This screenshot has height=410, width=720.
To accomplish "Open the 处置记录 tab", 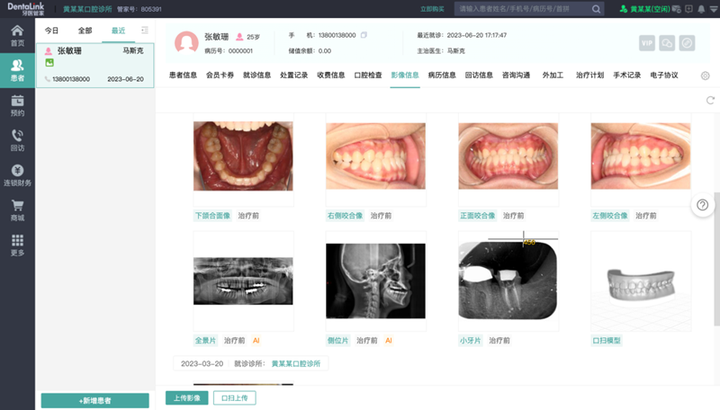I will click(x=294, y=75).
